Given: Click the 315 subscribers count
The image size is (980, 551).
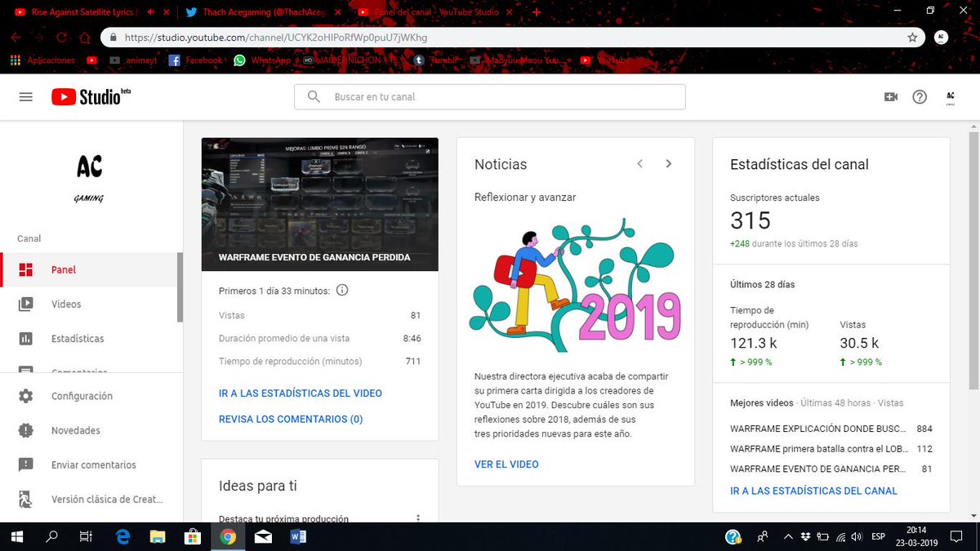Looking at the screenshot, I should [751, 221].
